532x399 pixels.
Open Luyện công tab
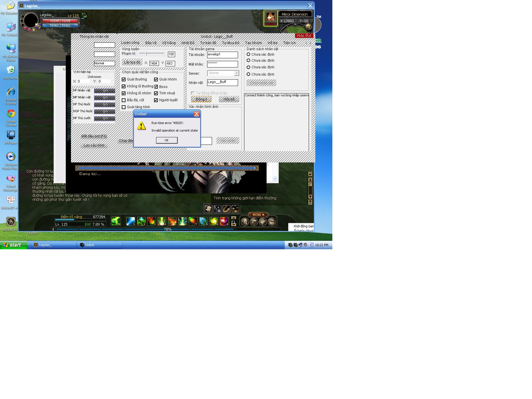click(130, 43)
